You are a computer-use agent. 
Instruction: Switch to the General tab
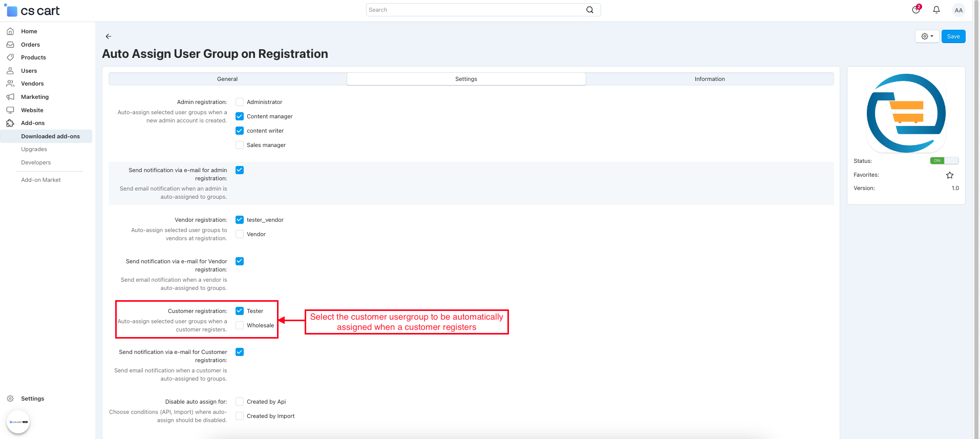227,79
